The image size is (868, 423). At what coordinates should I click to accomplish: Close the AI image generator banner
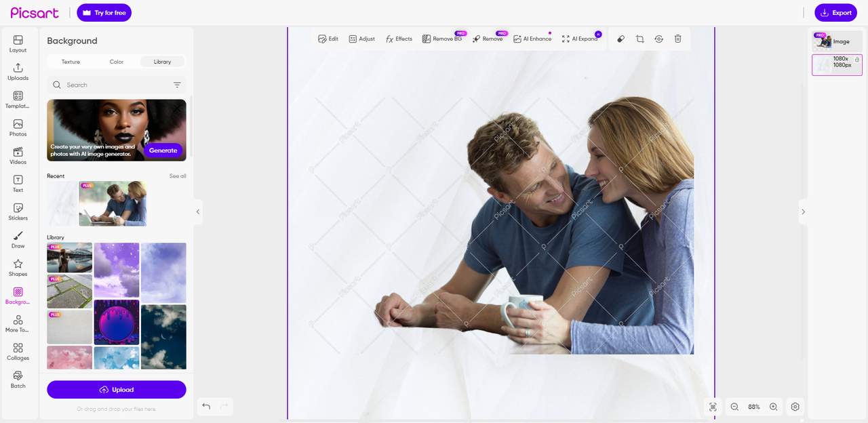pyautogui.click(x=177, y=108)
